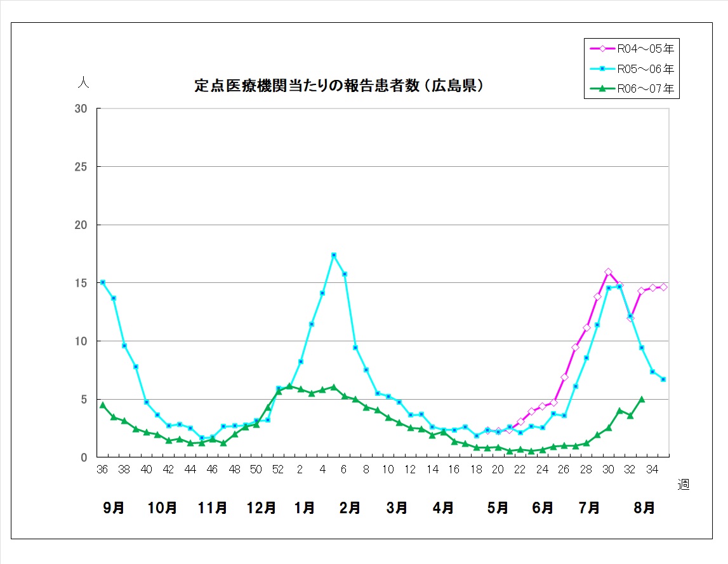
Task: Click week 36 on the x-axis
Action: tap(102, 469)
